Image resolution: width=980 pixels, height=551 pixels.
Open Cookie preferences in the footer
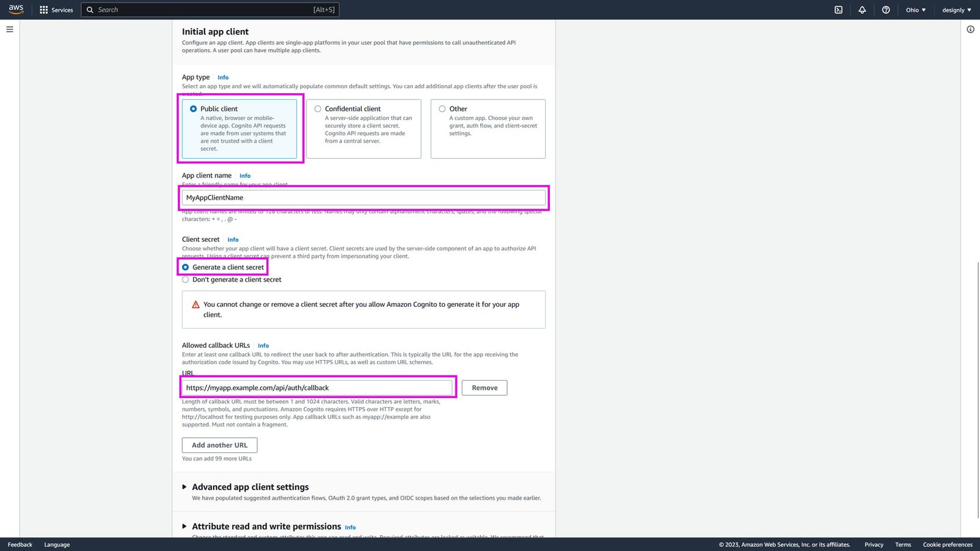948,544
